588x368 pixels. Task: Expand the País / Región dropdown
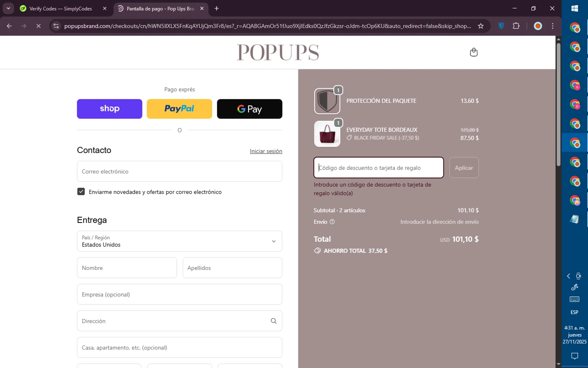[180, 241]
